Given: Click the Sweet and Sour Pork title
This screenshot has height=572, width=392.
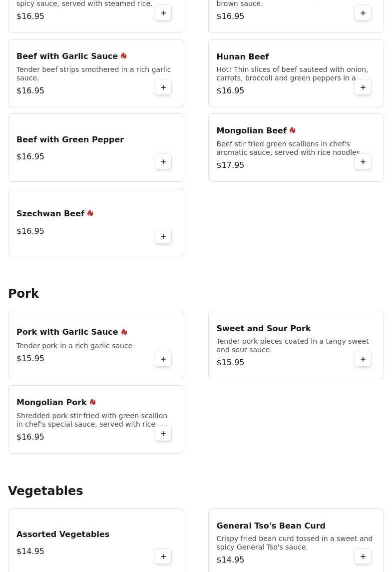Looking at the screenshot, I should pyautogui.click(x=263, y=329).
